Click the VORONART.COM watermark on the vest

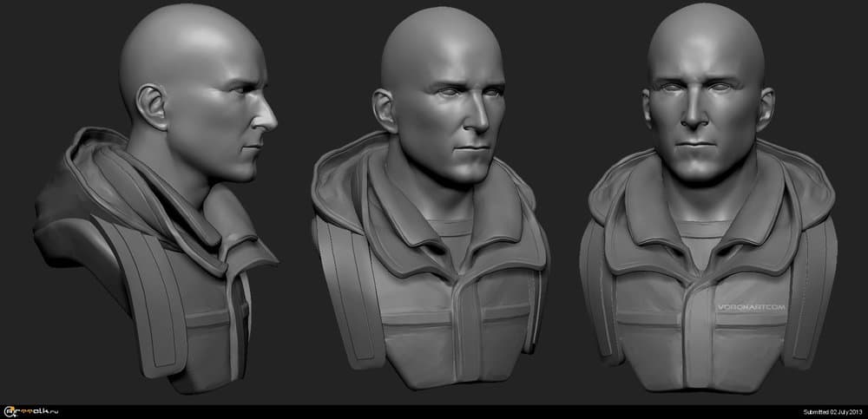point(750,305)
